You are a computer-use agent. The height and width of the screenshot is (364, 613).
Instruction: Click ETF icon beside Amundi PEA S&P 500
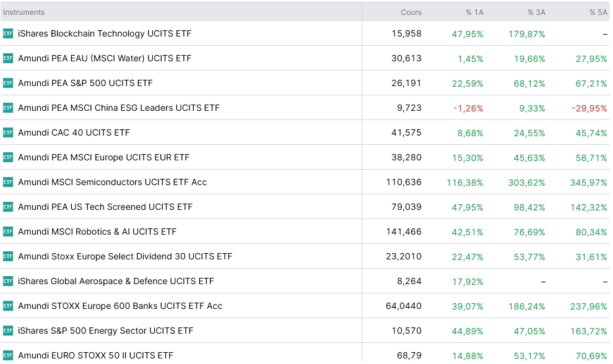8,84
